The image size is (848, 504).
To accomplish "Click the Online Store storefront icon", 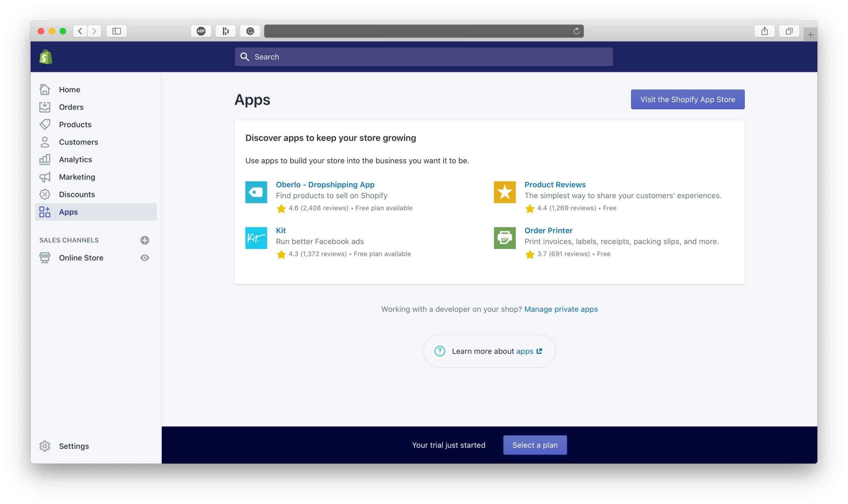I will pos(44,258).
